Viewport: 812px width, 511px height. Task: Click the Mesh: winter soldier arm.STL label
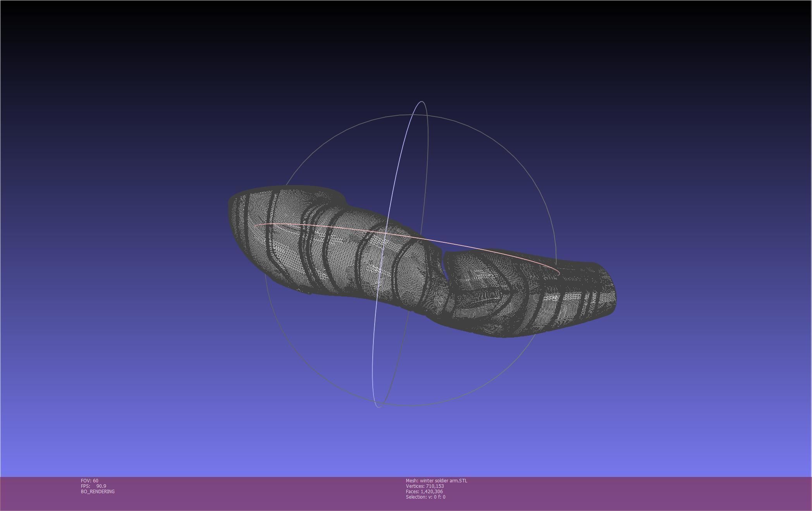[437, 480]
